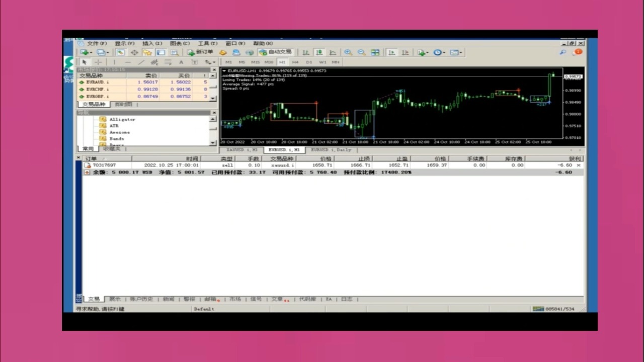
Task: Switch timeframe to M15
Action: [256, 62]
